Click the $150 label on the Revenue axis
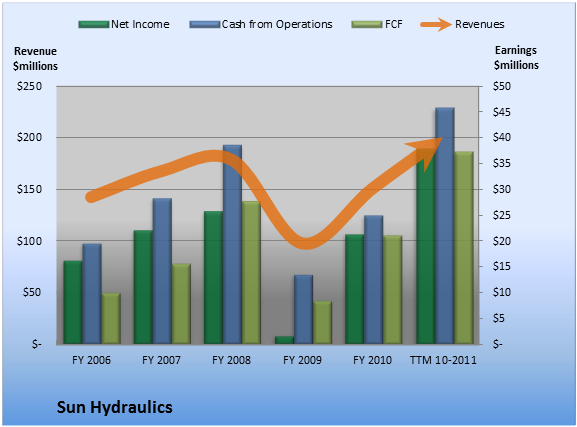Viewport: 577px width, 427px height. point(29,189)
